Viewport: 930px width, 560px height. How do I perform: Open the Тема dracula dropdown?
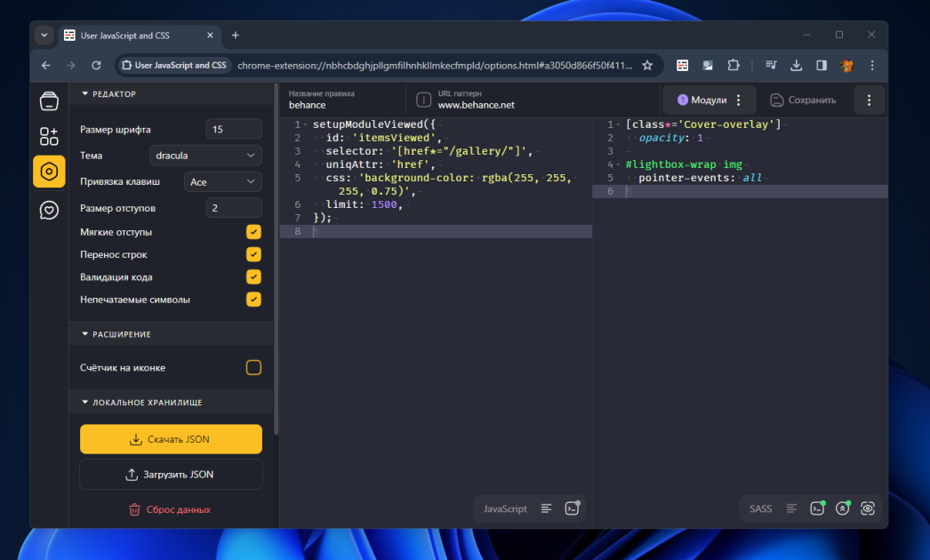205,156
